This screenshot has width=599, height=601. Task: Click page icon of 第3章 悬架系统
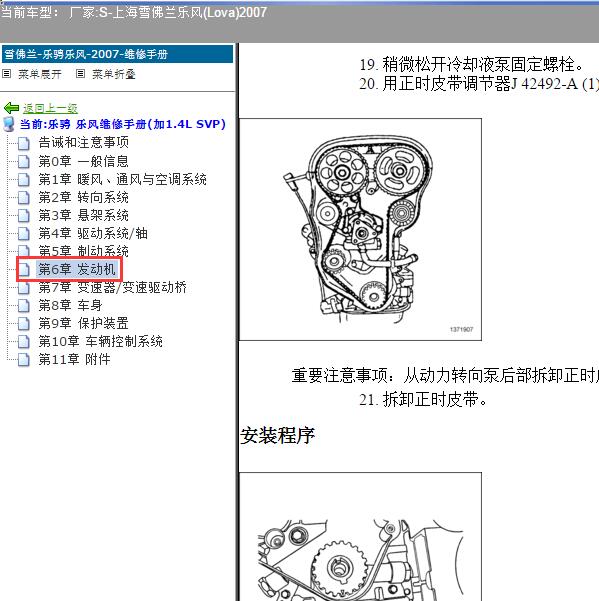pos(24,215)
